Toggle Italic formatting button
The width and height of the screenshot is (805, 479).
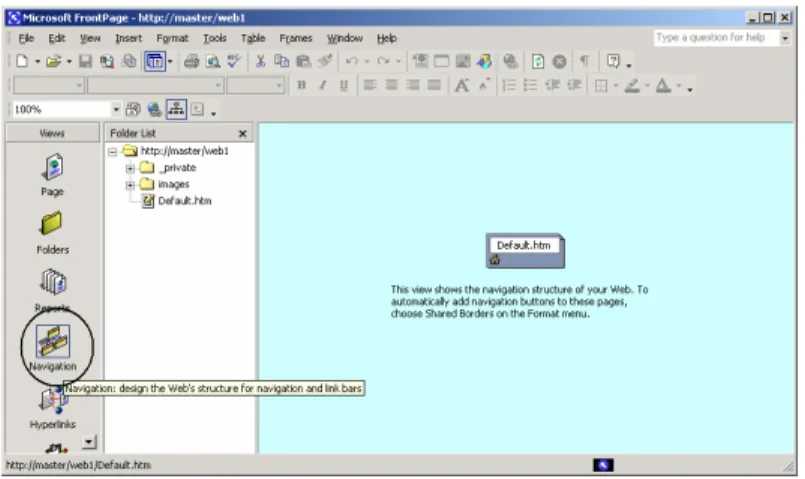pos(322,86)
